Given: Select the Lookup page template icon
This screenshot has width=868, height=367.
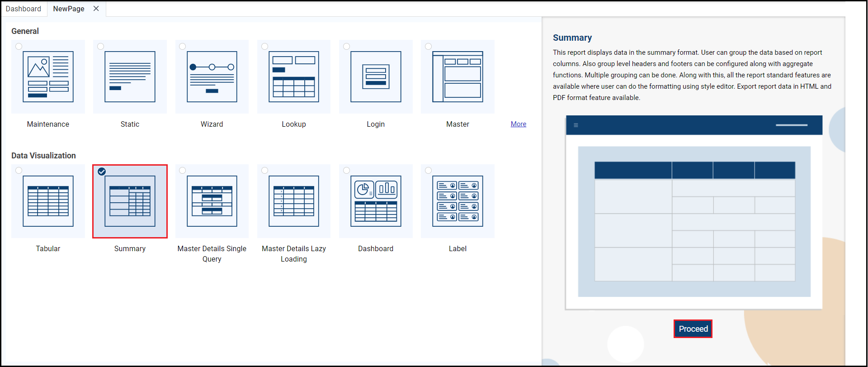Looking at the screenshot, I should (x=294, y=76).
